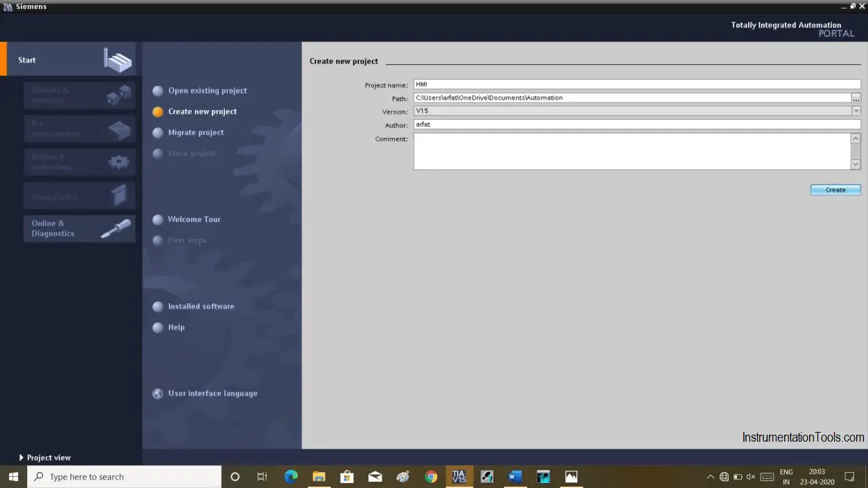Image resolution: width=868 pixels, height=488 pixels.
Task: Switch to Project view
Action: coord(48,458)
